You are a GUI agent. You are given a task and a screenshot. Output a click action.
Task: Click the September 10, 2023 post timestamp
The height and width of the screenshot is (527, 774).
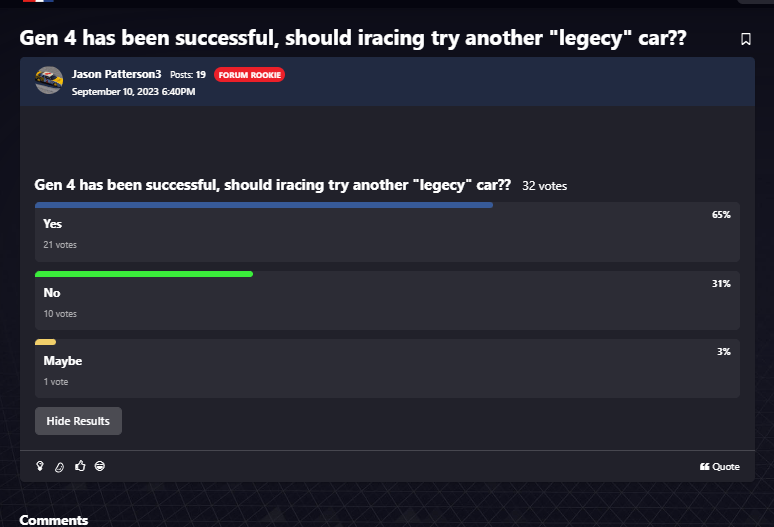[x=133, y=92]
